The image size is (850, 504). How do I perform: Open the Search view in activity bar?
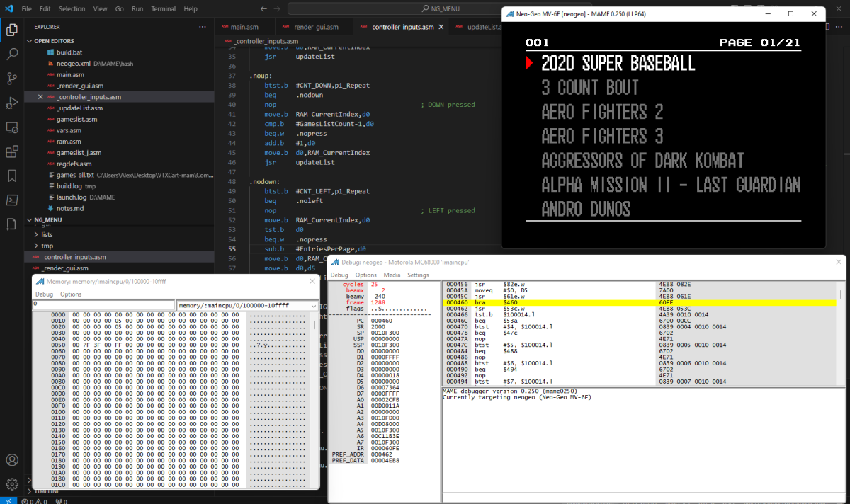(12, 54)
